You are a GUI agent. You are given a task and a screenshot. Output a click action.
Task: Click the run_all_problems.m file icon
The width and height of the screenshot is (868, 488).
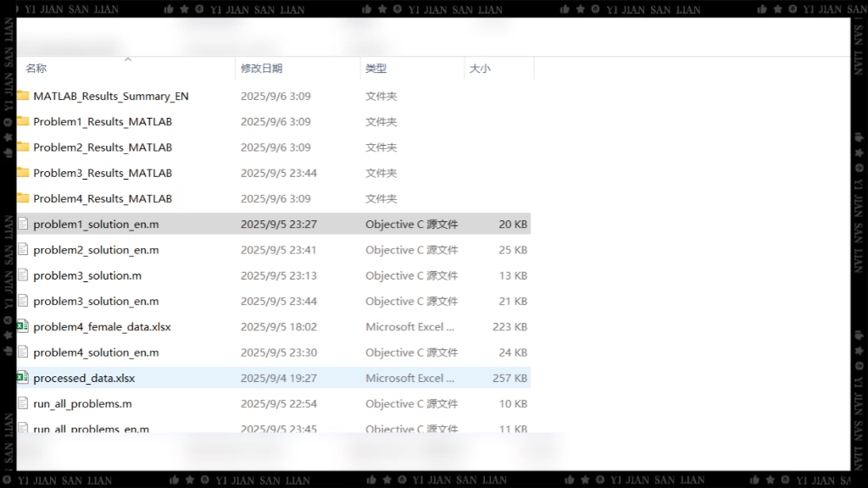(23, 403)
